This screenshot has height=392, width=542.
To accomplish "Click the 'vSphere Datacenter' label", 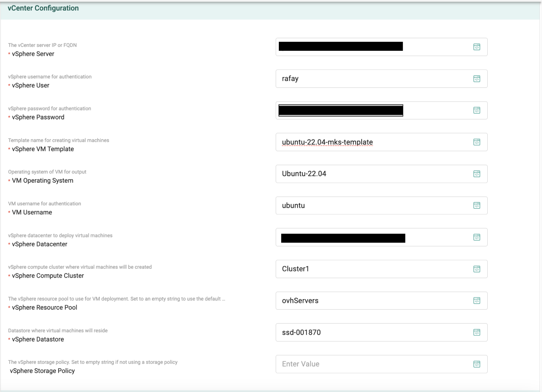I will (39, 244).
